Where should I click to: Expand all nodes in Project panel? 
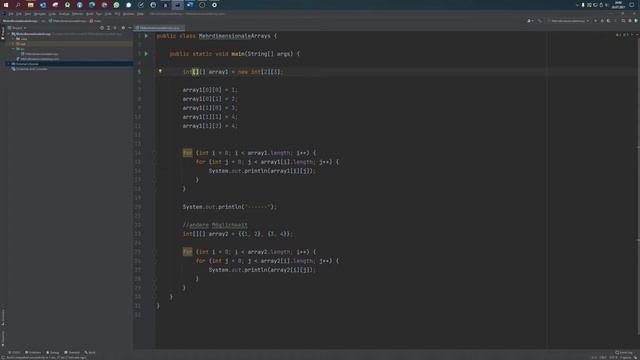click(108, 28)
